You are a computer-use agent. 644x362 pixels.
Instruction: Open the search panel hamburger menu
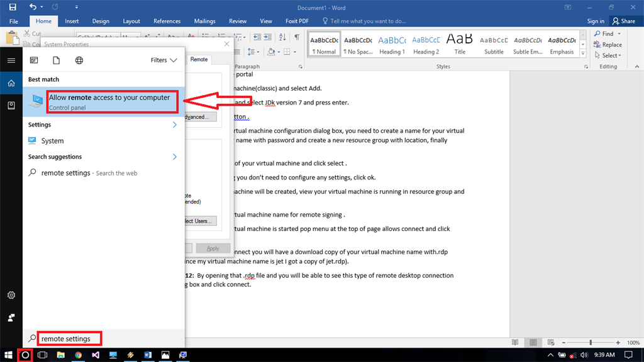11,60
